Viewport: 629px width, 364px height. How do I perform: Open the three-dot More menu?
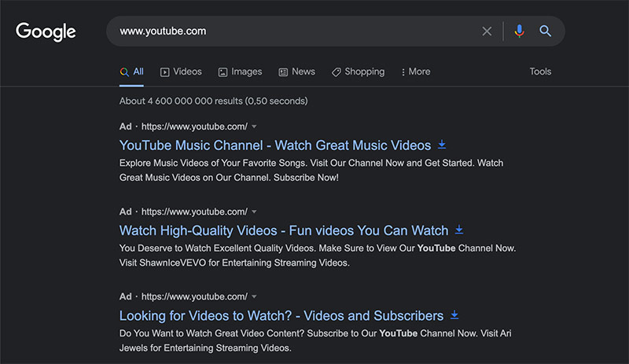[415, 72]
